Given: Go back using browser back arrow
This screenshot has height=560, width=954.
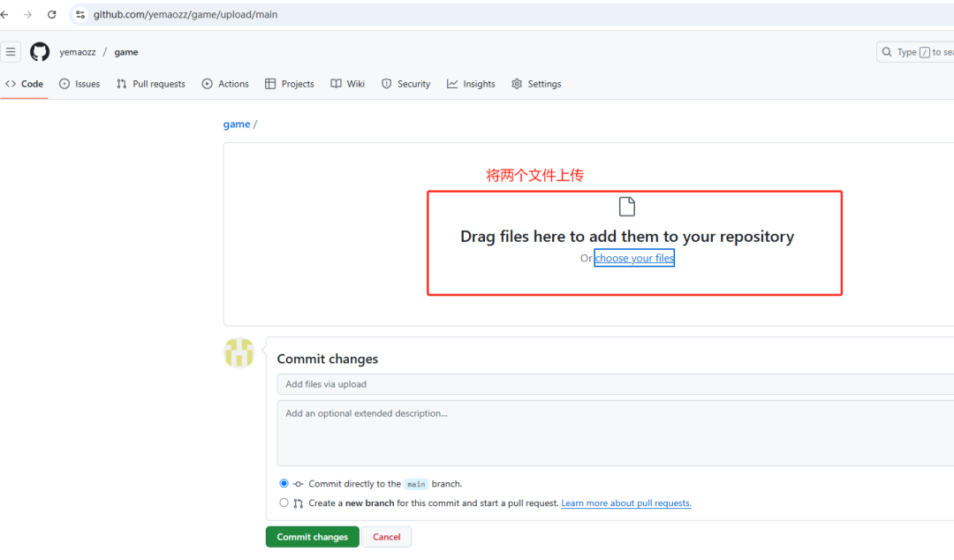Looking at the screenshot, I should pyautogui.click(x=5, y=15).
